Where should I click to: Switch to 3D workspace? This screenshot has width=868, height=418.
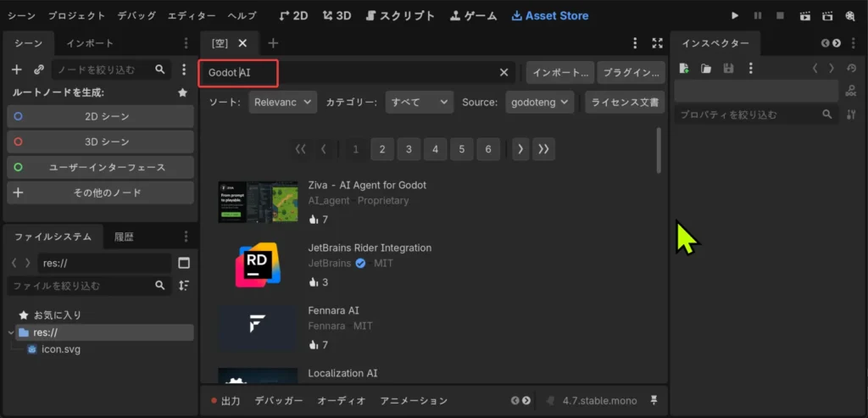tap(337, 16)
